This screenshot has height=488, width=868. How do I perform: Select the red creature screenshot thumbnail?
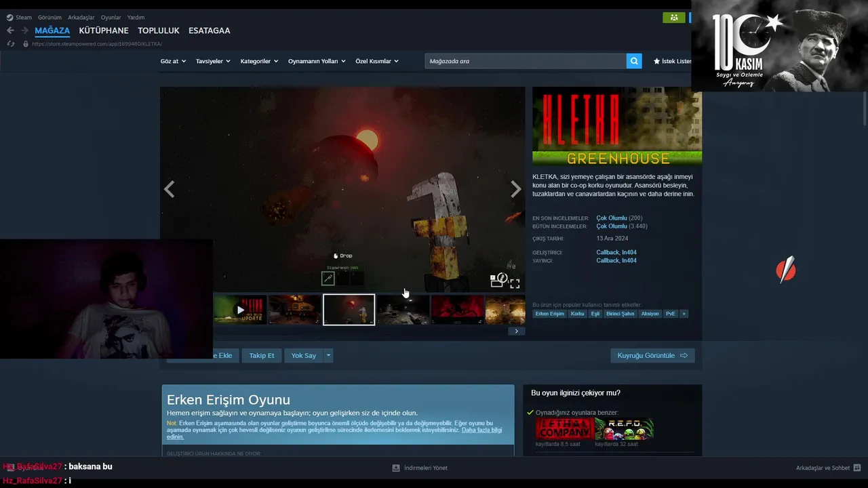tap(457, 310)
